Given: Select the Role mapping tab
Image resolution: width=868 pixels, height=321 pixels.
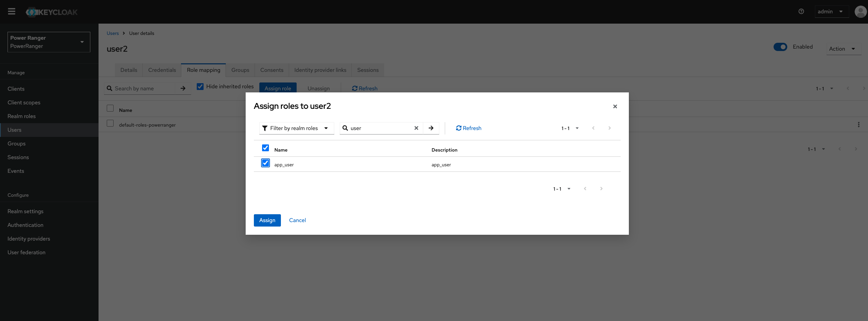Looking at the screenshot, I should click(x=204, y=70).
